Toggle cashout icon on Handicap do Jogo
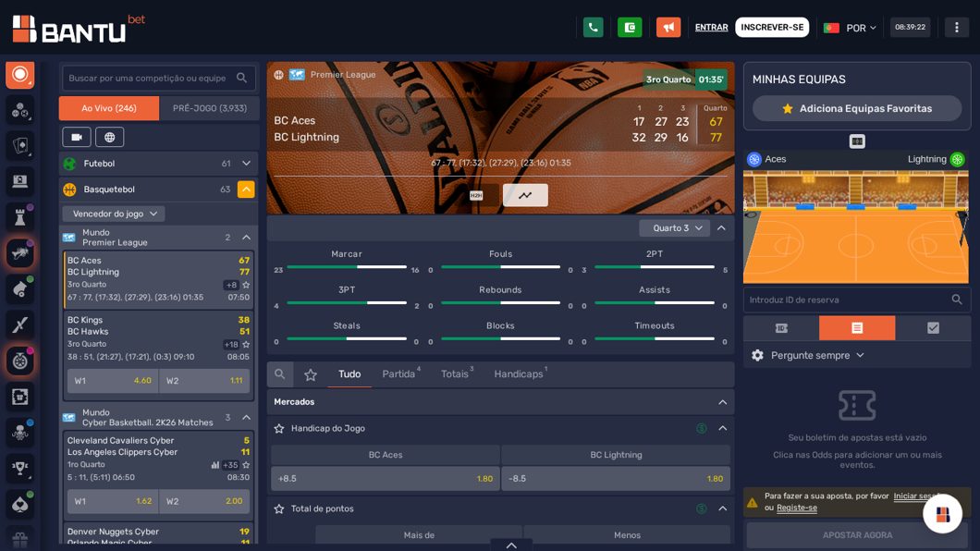This screenshot has height=551, width=980. [701, 429]
